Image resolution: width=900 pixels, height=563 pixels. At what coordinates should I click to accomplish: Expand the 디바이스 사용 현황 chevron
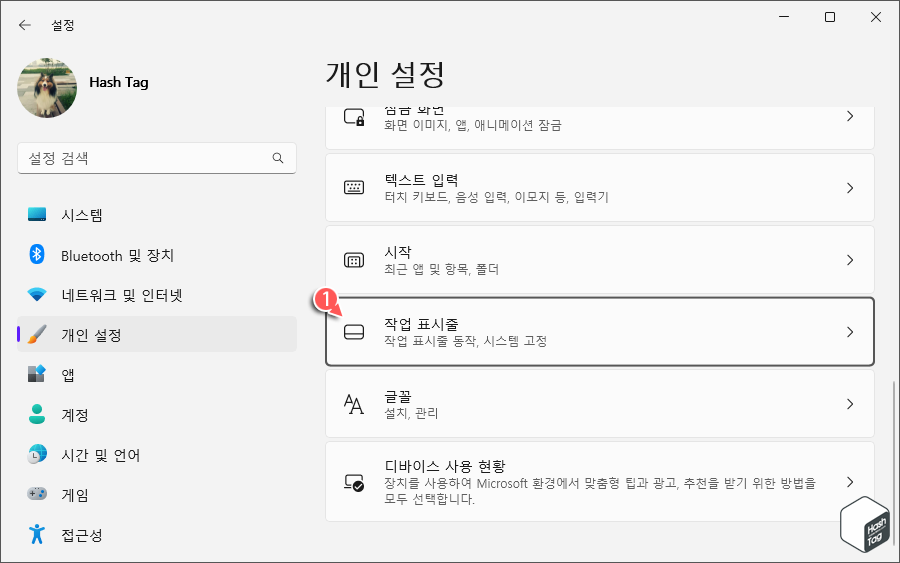pos(850,482)
